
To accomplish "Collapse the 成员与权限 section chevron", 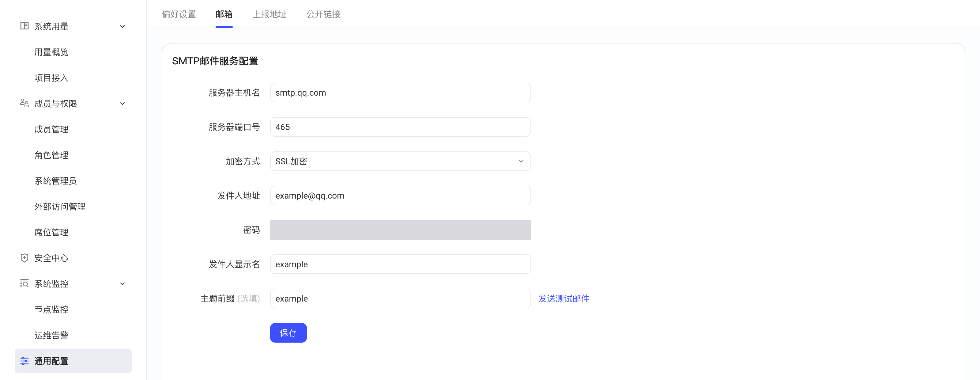I will point(123,104).
